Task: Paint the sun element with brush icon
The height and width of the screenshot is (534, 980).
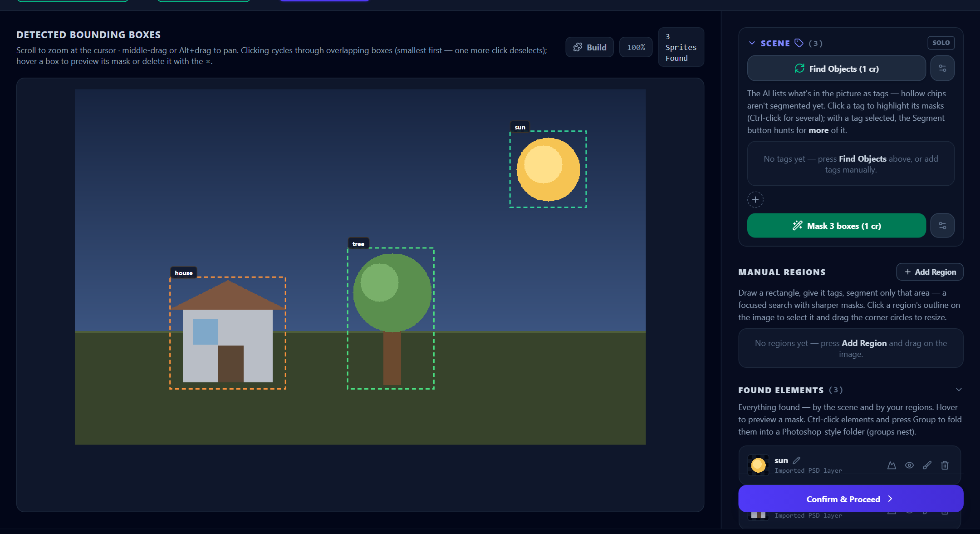Action: (x=927, y=465)
